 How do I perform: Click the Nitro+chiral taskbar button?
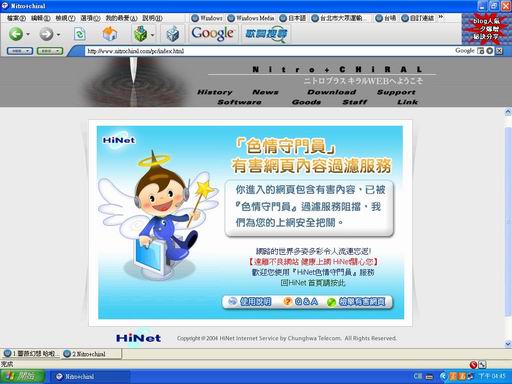click(90, 377)
